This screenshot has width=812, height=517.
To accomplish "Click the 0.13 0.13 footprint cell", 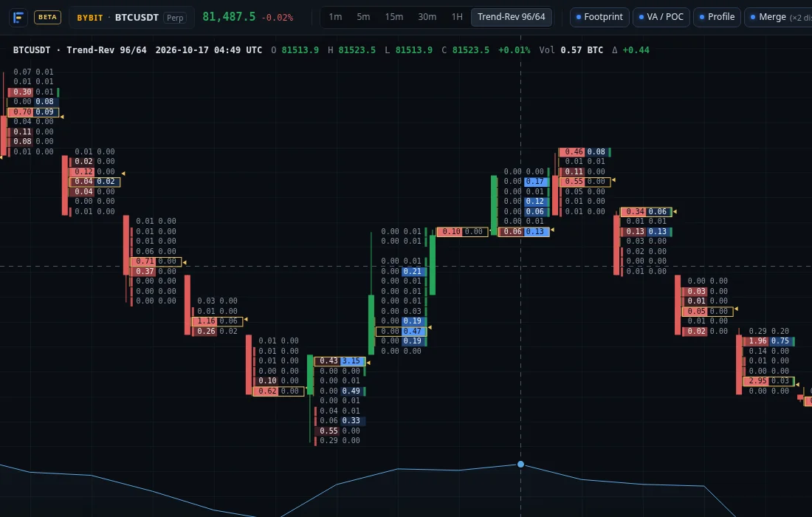I will point(647,232).
